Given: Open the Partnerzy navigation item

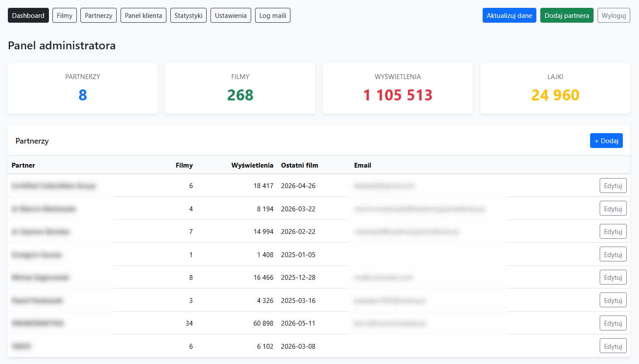Looking at the screenshot, I should (x=99, y=15).
